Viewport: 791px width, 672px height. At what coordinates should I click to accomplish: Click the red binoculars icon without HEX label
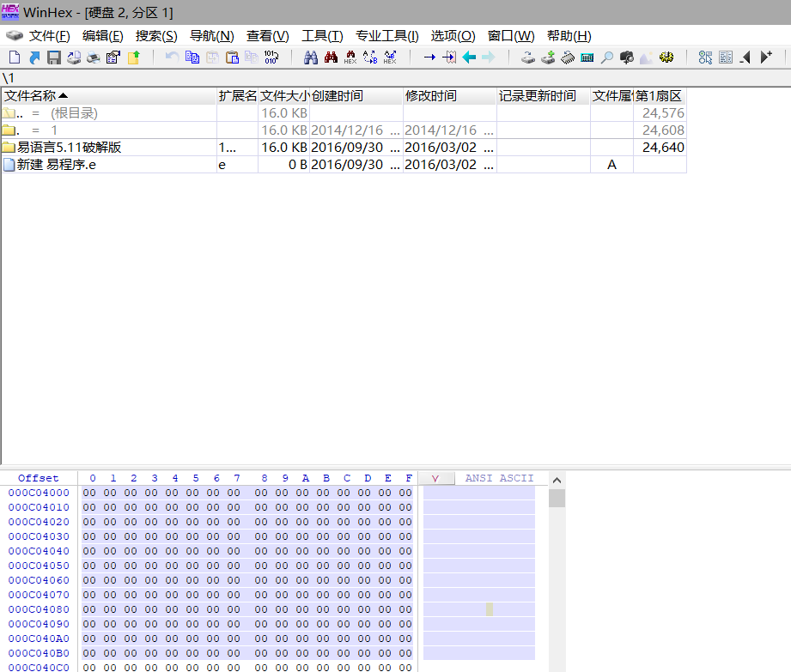[331, 58]
